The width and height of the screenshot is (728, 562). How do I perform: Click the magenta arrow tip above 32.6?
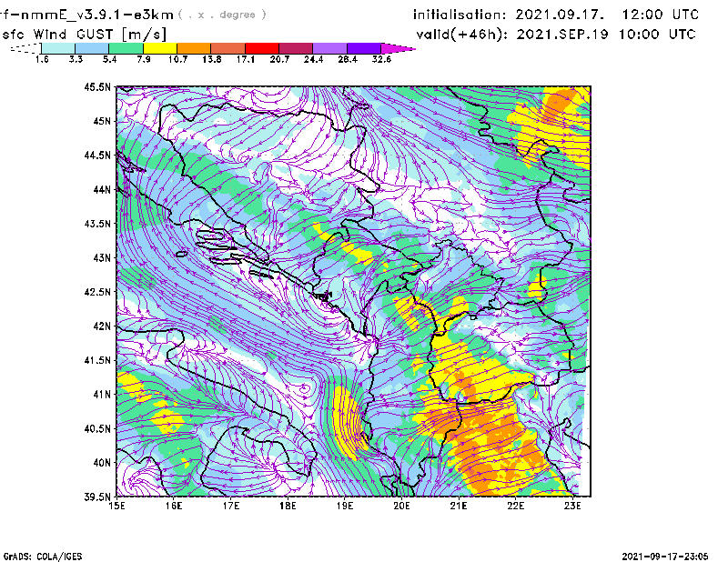(x=398, y=48)
